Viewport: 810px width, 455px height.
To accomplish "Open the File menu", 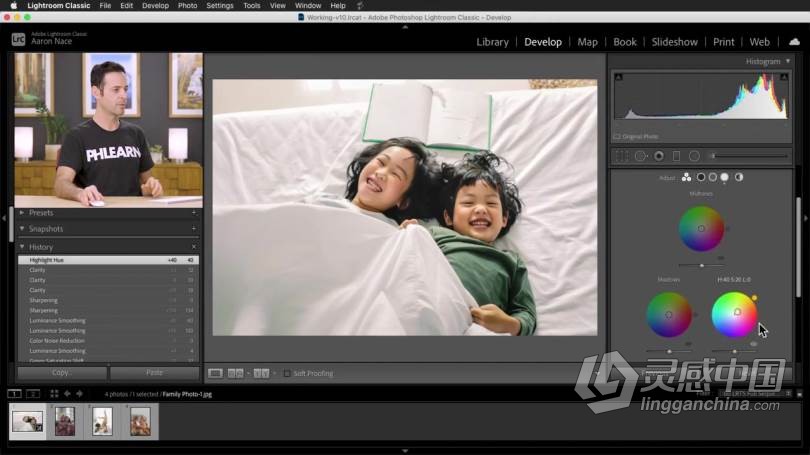I will tap(105, 6).
